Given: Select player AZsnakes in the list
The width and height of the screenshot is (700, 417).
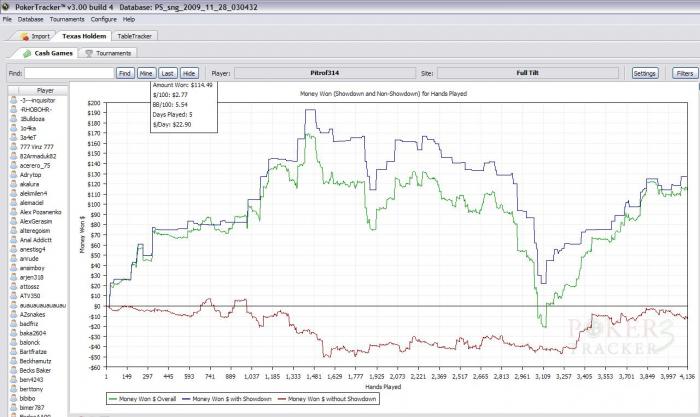Looking at the screenshot, I should pyautogui.click(x=33, y=314).
